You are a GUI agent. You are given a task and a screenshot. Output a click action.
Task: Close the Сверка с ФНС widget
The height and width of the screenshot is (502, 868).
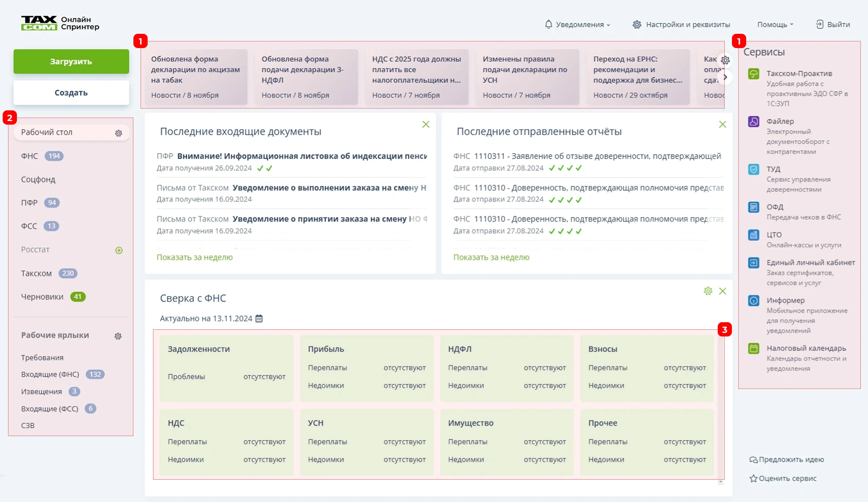click(x=722, y=291)
